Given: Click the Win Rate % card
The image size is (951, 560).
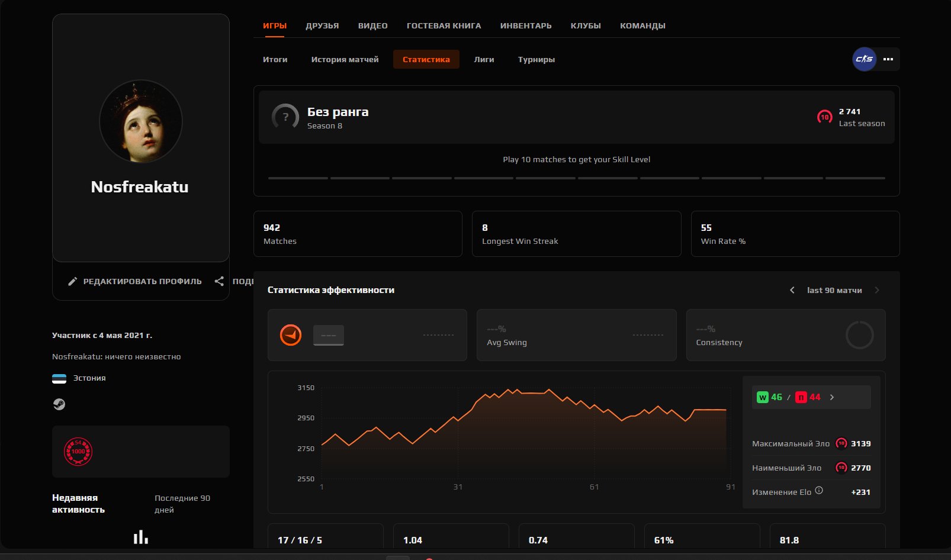Looking at the screenshot, I should 795,234.
